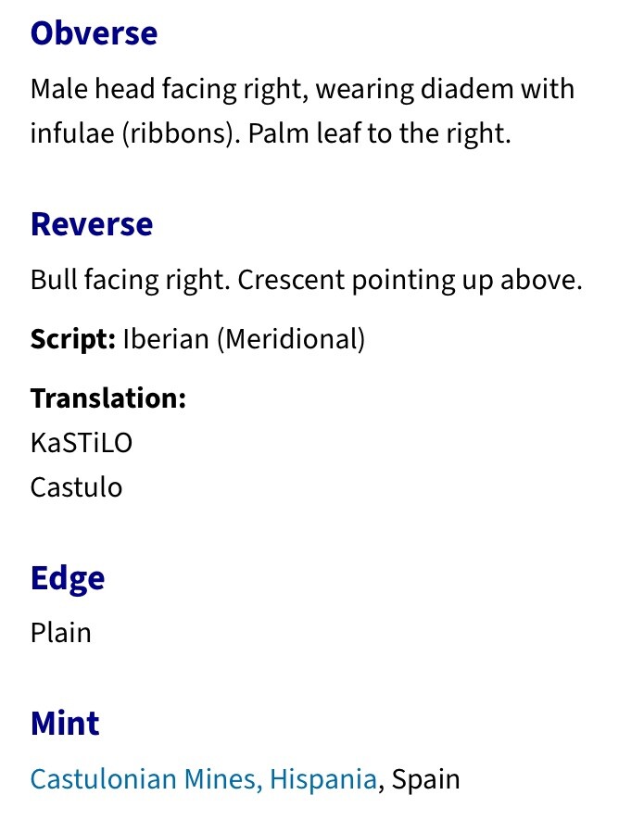Click the Plain edge description
The width and height of the screenshot is (644, 833).
[x=60, y=633]
